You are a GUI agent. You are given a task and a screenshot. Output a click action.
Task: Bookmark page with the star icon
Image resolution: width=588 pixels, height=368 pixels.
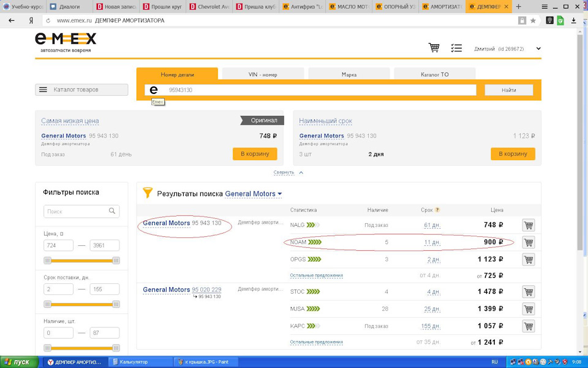[x=533, y=21]
